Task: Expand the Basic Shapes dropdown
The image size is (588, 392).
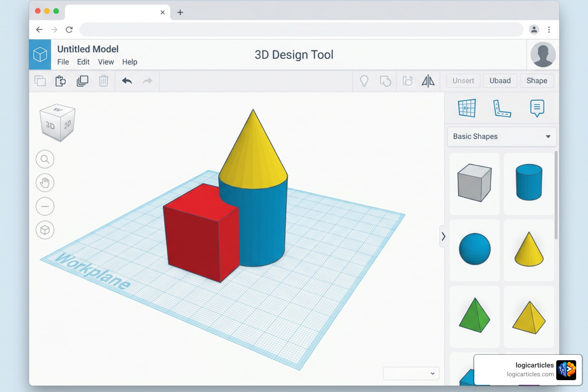Action: (x=502, y=137)
